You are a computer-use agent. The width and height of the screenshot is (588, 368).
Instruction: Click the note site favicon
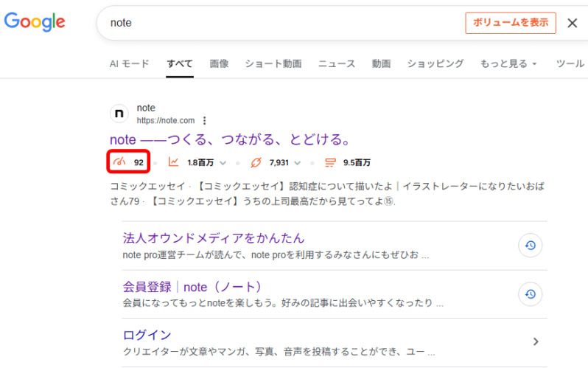(x=119, y=114)
